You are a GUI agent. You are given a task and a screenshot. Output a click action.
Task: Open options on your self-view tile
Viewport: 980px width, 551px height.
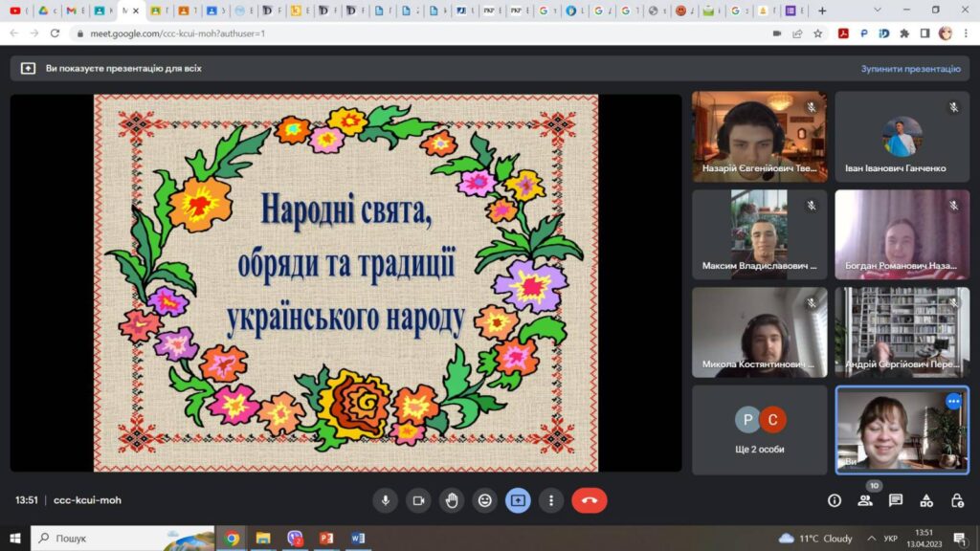[953, 402]
